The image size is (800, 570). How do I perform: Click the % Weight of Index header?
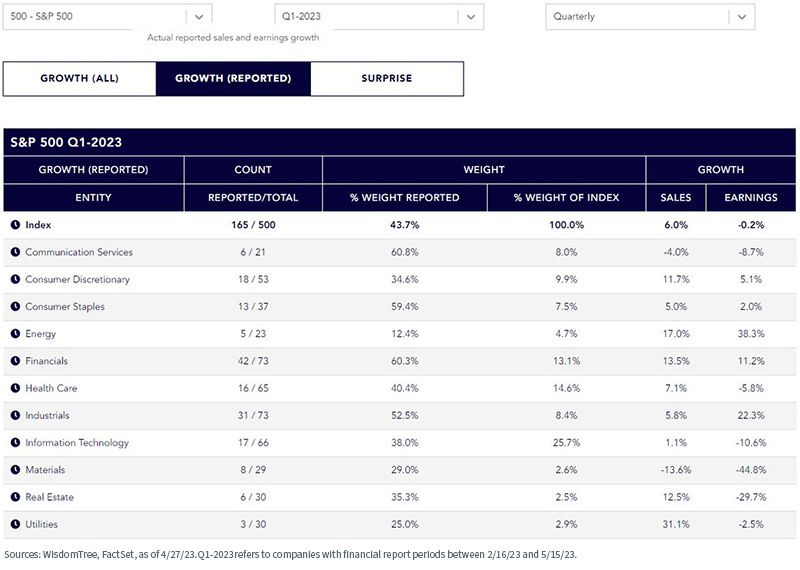click(x=566, y=197)
